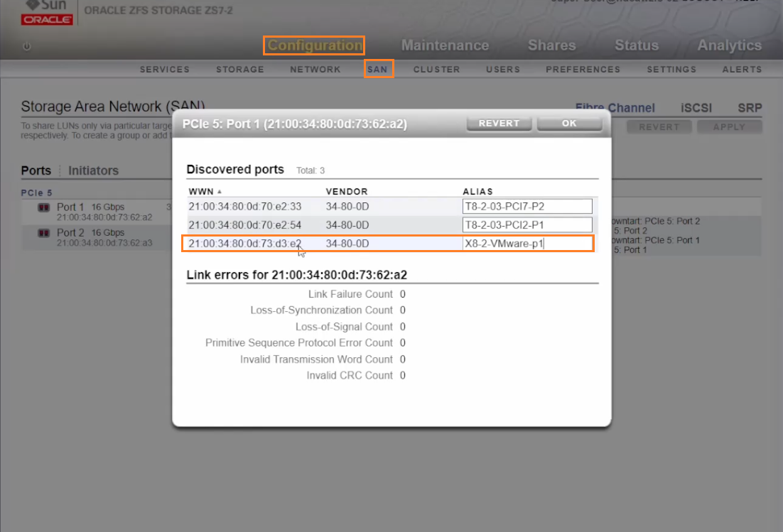Confirm the port dialog with OK
Viewport: 783px width, 532px height.
(x=569, y=124)
